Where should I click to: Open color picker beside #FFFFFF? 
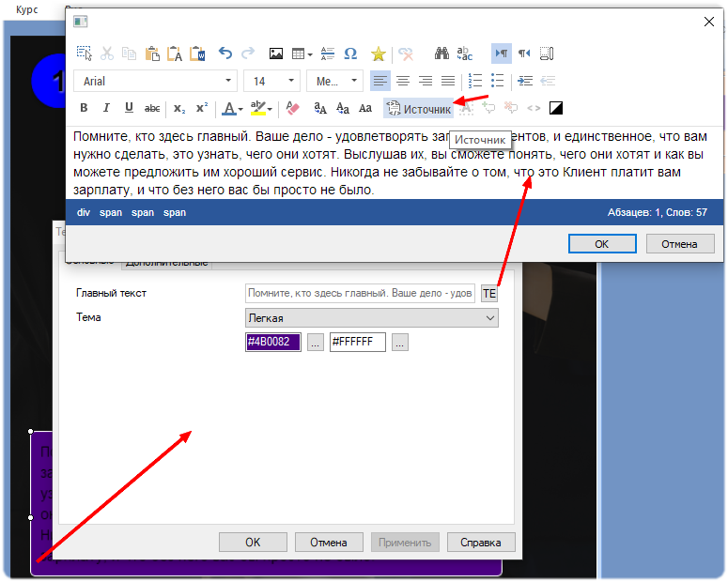click(400, 343)
